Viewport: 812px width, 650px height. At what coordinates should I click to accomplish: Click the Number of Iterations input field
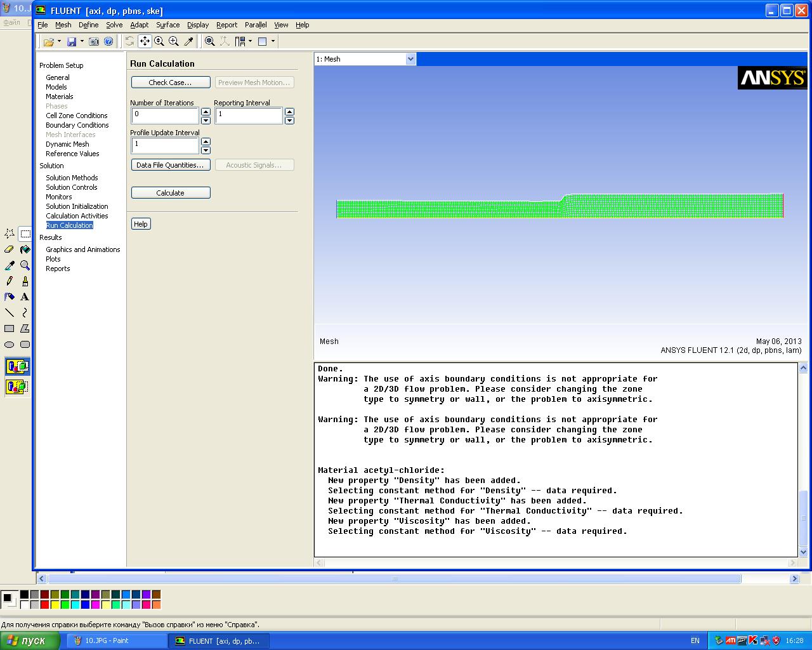tap(166, 116)
